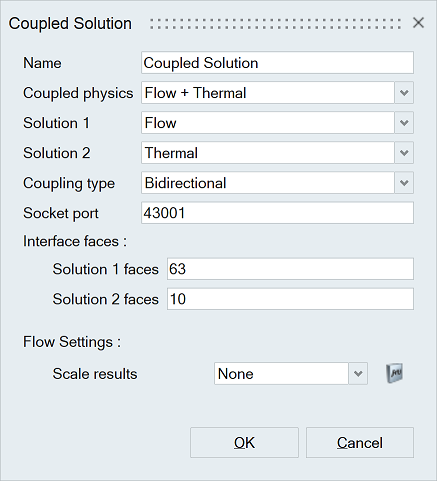The image size is (437, 481).
Task: Select the Solution 1 faces input box
Action: coord(290,269)
